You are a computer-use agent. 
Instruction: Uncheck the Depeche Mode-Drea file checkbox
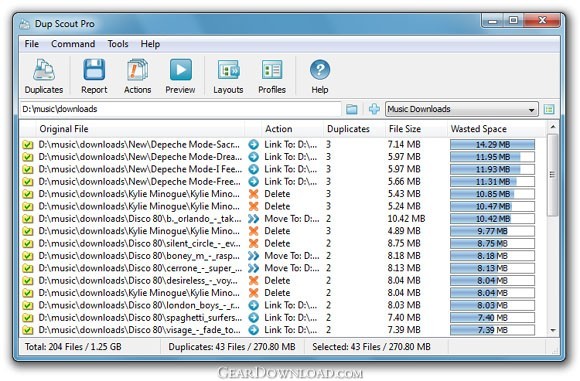28,157
